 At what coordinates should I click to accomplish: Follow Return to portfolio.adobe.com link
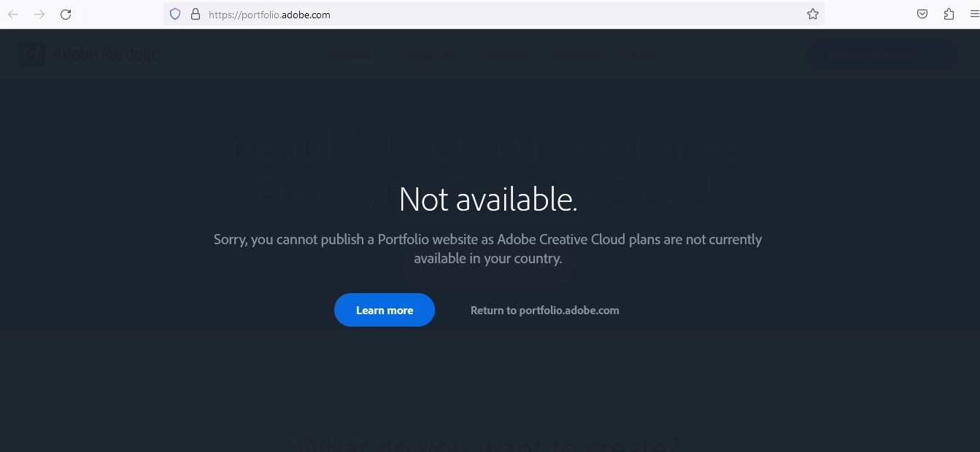click(x=544, y=310)
